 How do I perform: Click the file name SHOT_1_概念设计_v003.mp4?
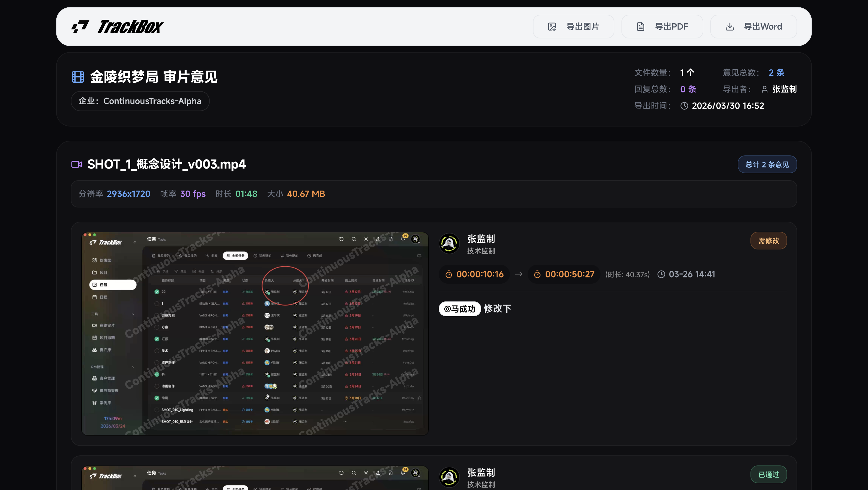[x=167, y=164]
